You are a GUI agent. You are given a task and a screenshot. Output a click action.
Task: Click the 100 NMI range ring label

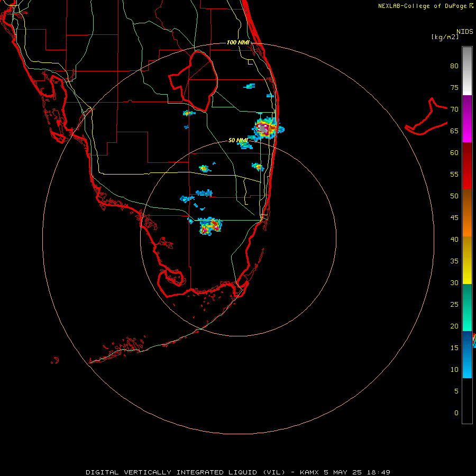[238, 42]
